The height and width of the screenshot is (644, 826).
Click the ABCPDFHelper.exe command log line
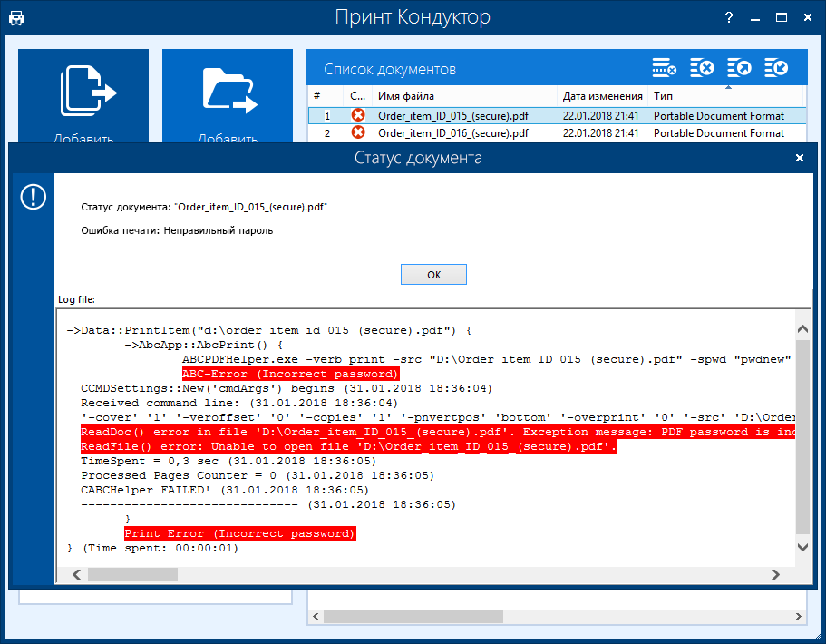pyautogui.click(x=487, y=359)
